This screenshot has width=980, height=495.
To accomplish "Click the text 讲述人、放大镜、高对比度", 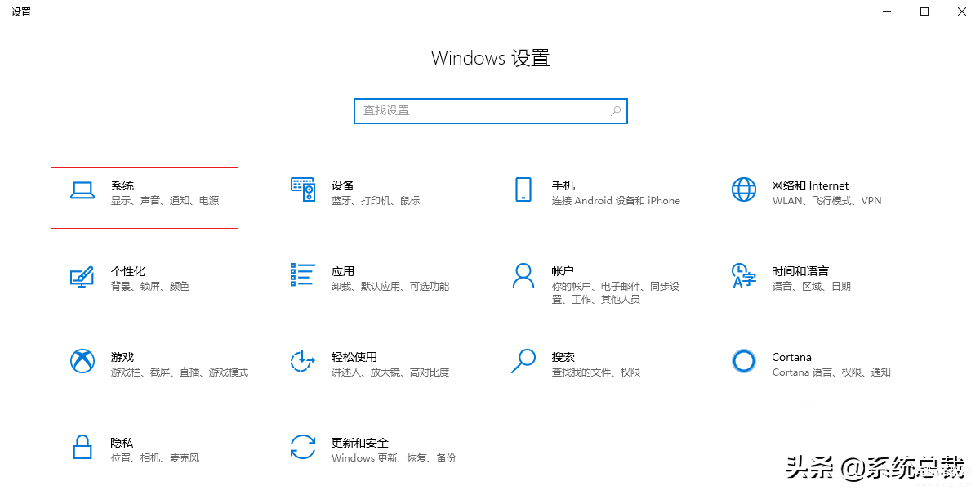I will (x=390, y=372).
